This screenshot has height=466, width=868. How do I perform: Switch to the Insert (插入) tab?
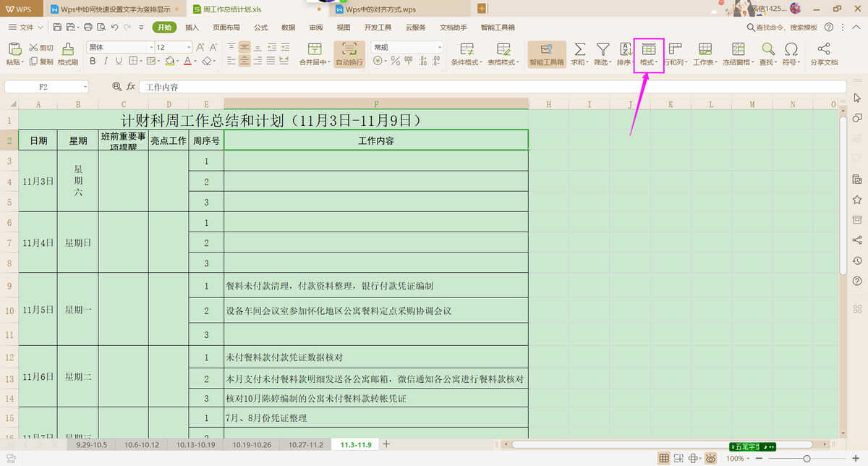[192, 27]
